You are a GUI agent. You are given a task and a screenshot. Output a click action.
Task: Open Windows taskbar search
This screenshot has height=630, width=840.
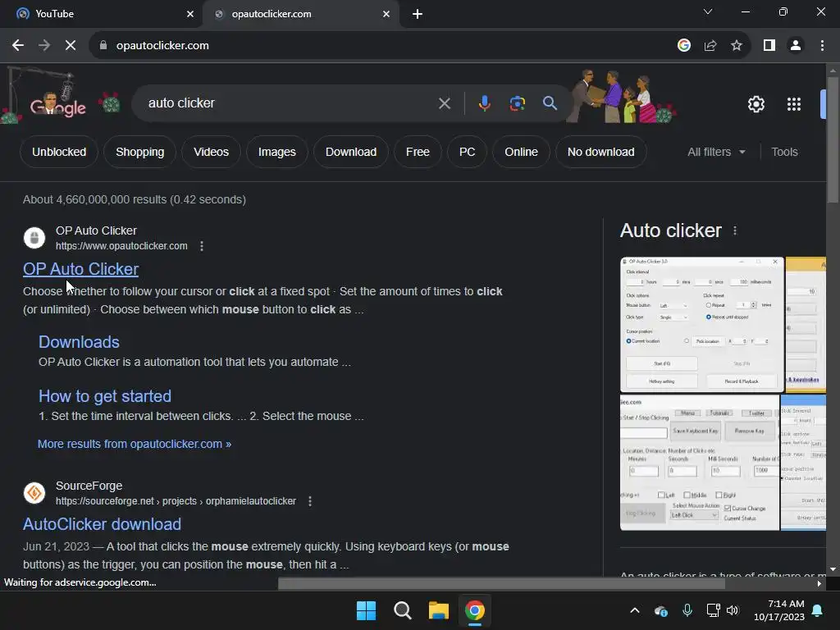(x=402, y=610)
